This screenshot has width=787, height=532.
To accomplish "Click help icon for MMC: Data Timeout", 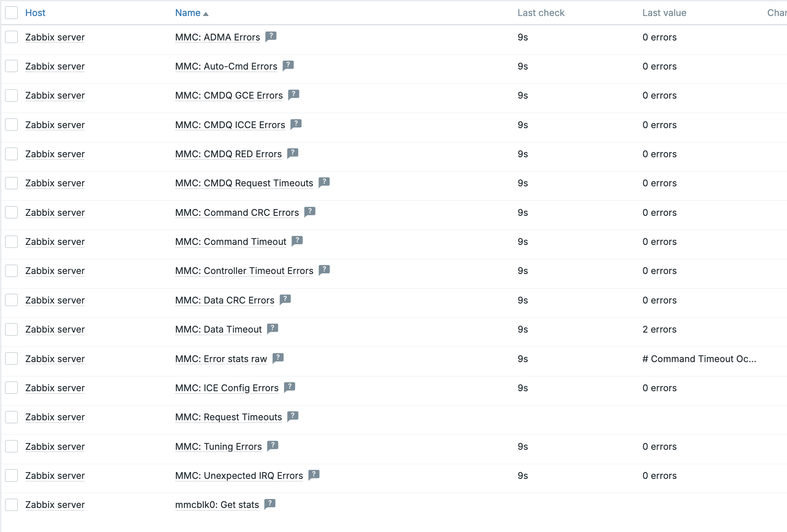I will 272,328.
